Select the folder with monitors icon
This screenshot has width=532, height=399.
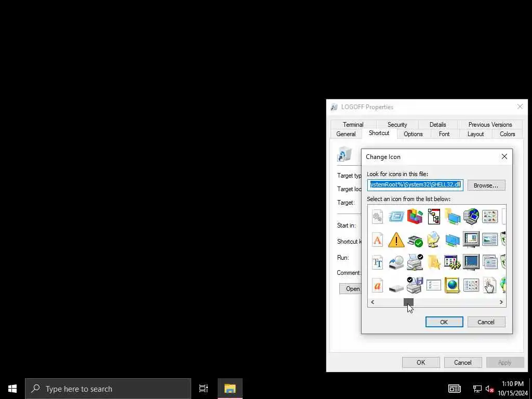click(453, 217)
